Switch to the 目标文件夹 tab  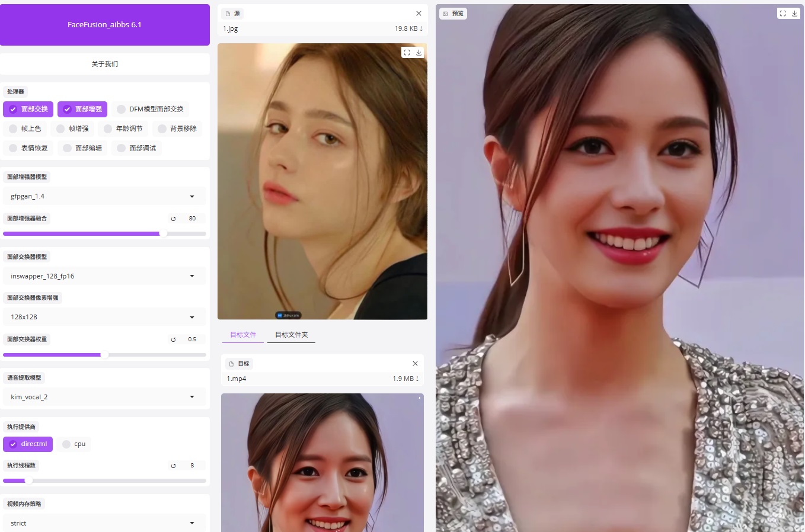291,335
